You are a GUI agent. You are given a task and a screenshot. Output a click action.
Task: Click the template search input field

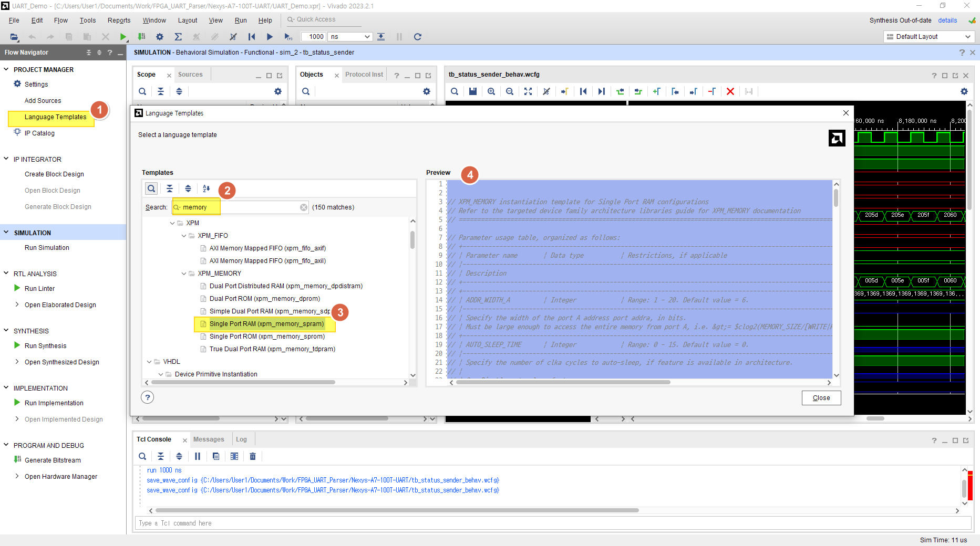tap(240, 207)
